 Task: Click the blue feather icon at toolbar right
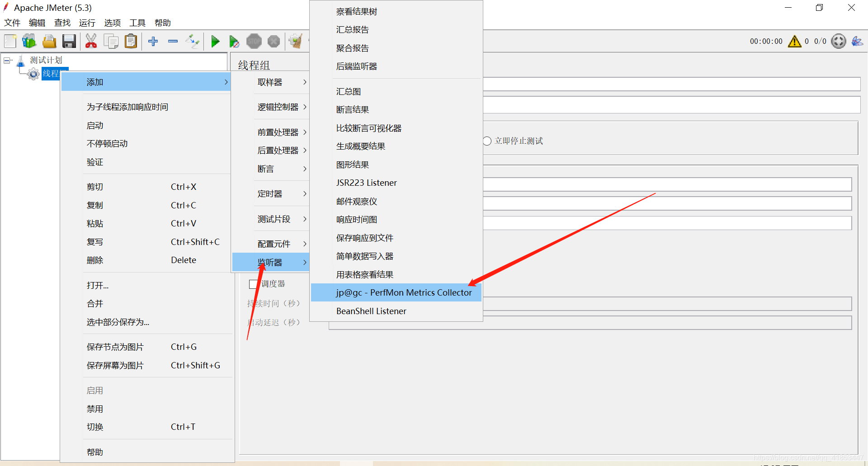click(857, 41)
